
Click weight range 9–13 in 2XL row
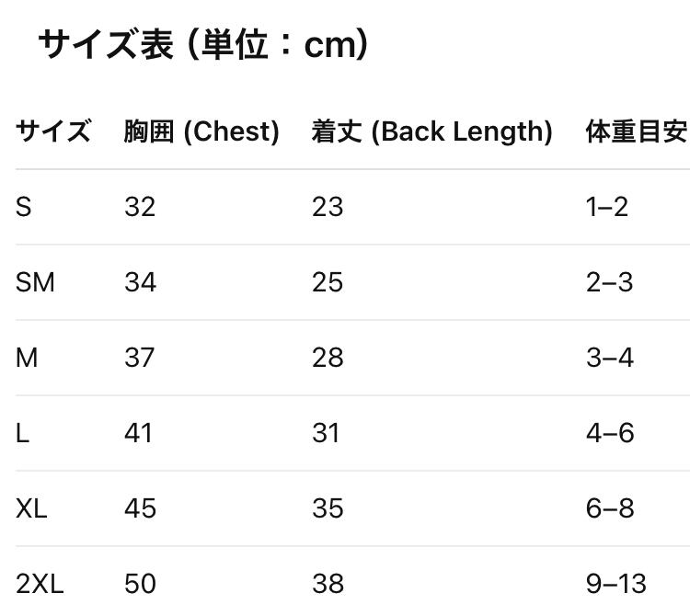[616, 584]
